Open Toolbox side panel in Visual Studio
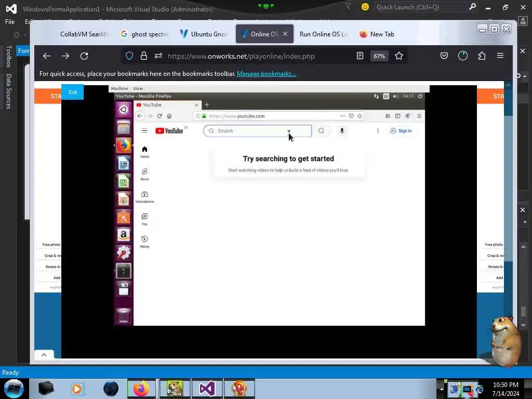 (8, 56)
